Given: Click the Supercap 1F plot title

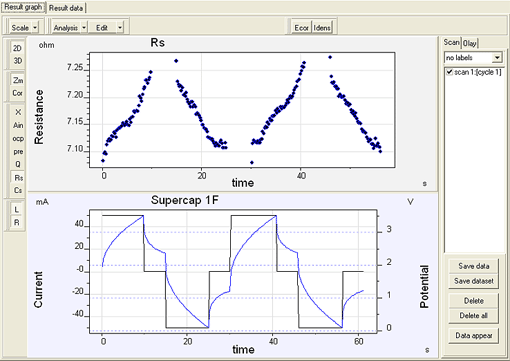Looking at the screenshot, I should (184, 200).
